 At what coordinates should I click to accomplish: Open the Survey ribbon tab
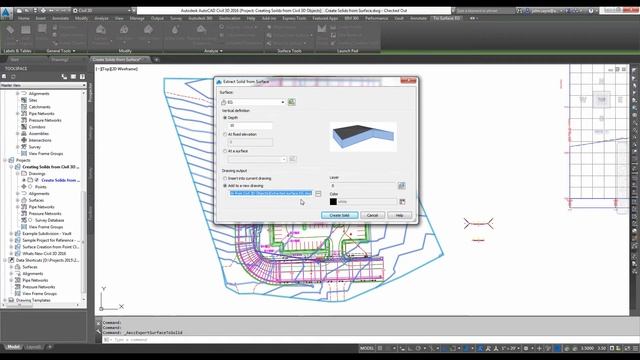click(176, 18)
